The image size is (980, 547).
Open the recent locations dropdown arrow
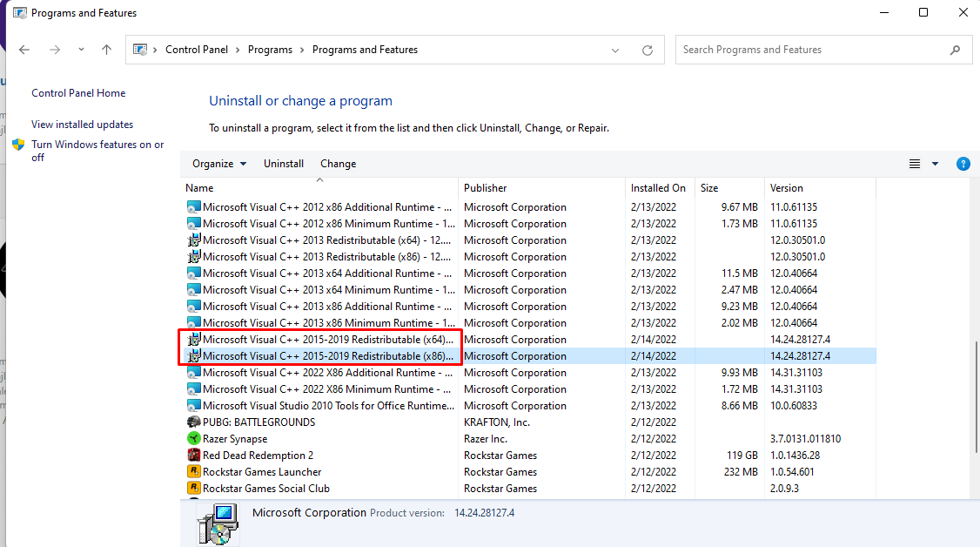[x=81, y=50]
